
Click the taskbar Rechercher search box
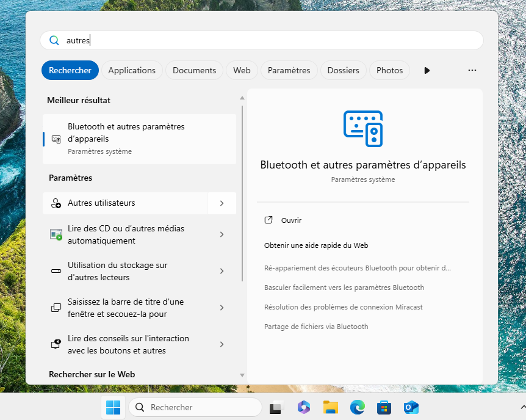195,407
